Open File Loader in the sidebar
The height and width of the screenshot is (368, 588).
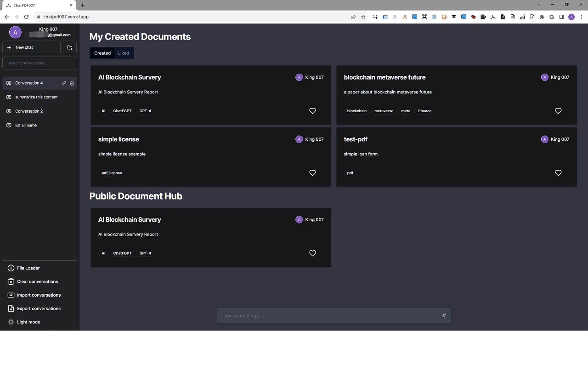(28, 268)
